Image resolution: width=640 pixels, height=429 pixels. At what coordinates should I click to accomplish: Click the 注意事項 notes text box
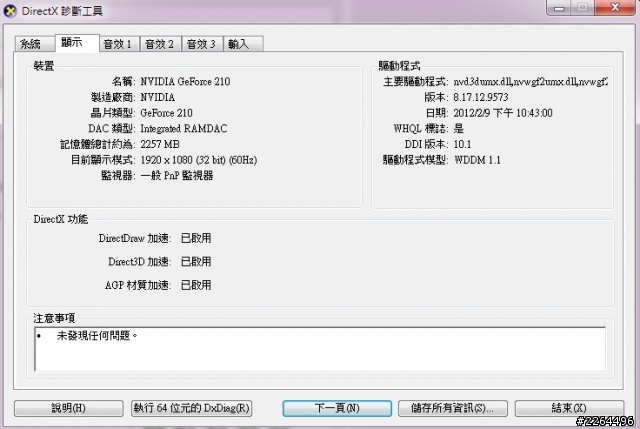point(320,349)
